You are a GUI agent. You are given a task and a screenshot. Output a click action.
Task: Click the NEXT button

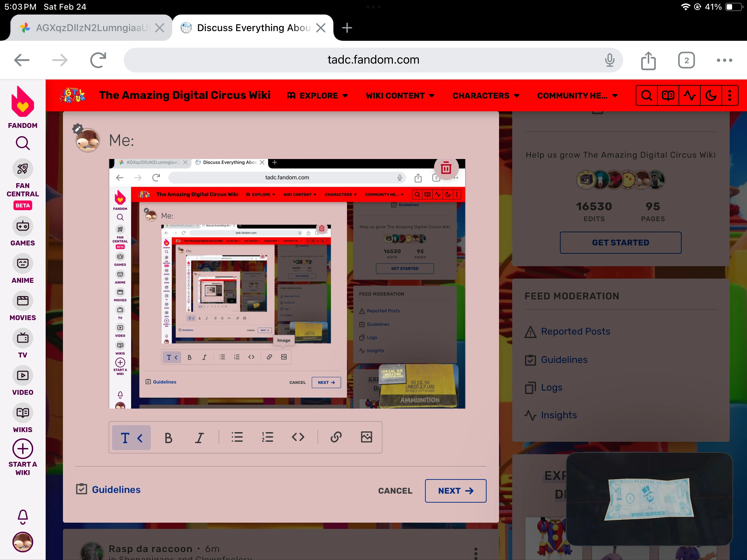tap(455, 491)
